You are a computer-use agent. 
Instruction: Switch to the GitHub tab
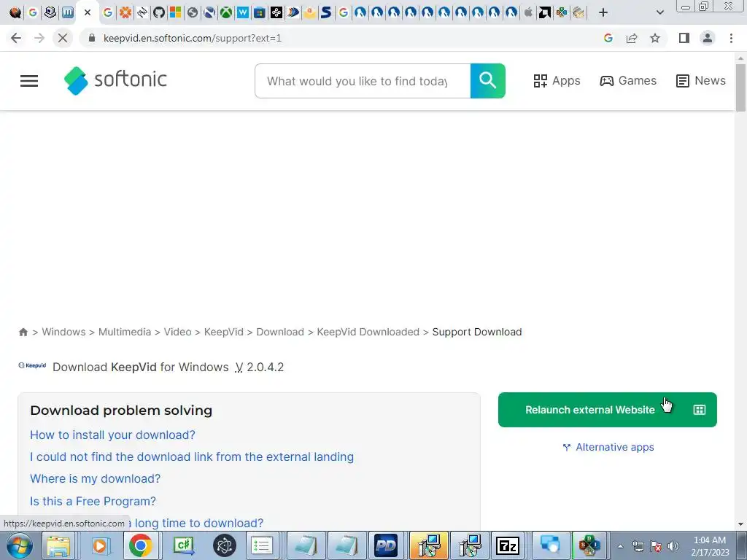(x=158, y=12)
